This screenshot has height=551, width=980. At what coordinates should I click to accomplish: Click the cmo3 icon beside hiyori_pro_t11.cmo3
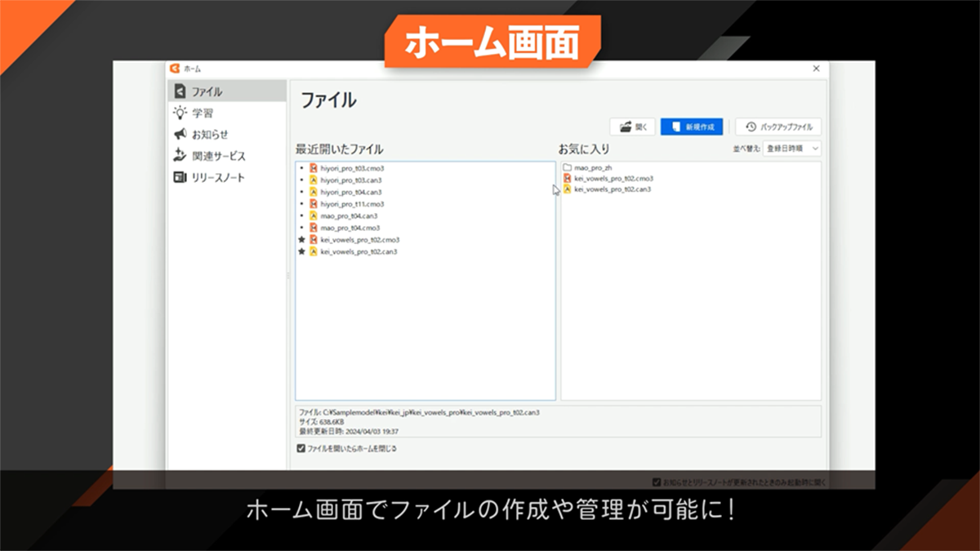314,203
